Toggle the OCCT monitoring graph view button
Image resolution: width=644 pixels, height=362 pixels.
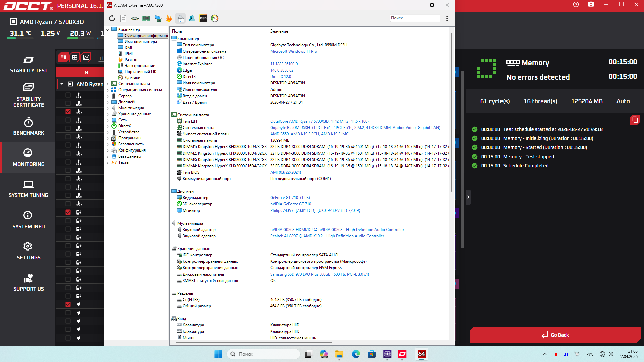86,57
